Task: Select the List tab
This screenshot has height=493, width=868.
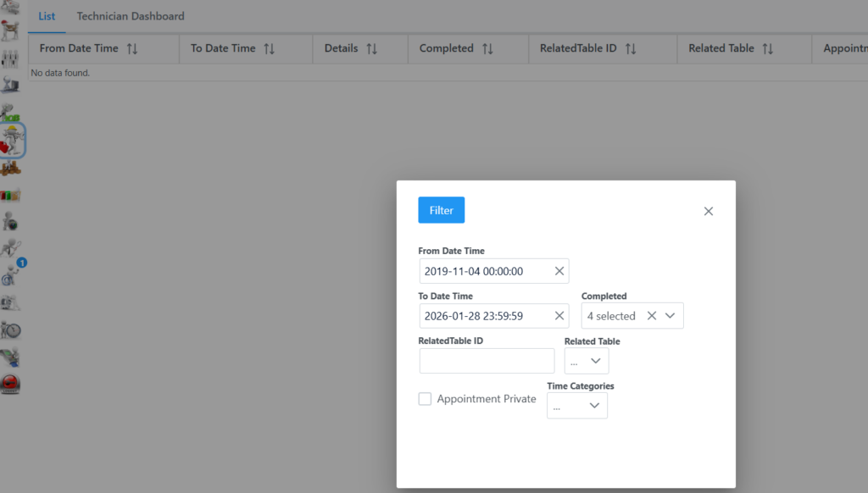Action: 47,16
